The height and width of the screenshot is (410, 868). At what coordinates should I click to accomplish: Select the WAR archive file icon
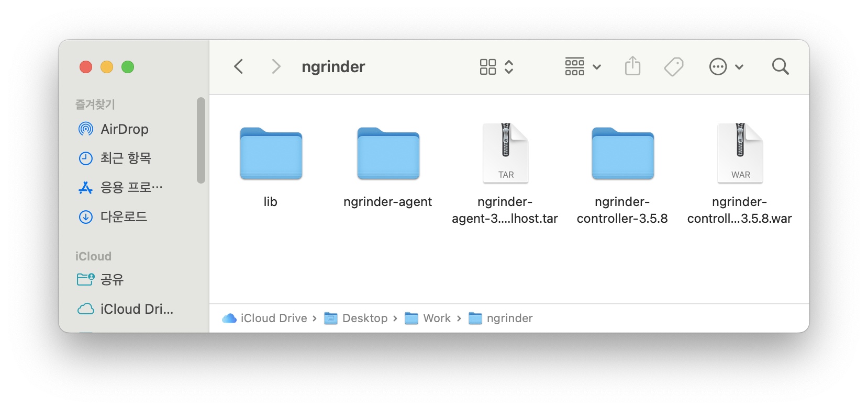coord(740,153)
